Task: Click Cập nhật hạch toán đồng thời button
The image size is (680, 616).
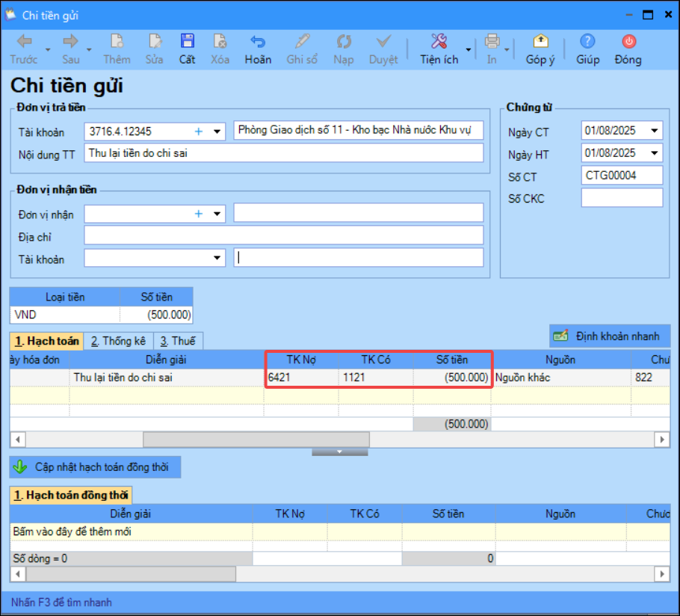Action: tap(96, 467)
